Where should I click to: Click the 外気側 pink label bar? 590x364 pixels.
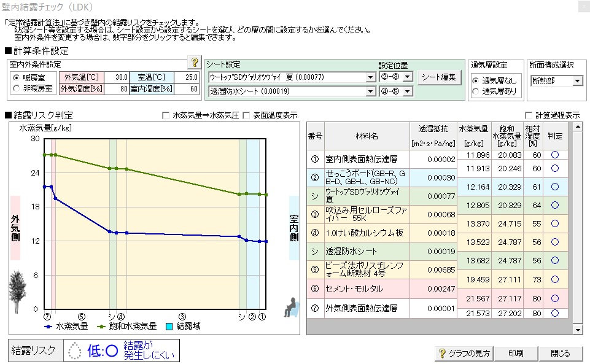pos(15,228)
